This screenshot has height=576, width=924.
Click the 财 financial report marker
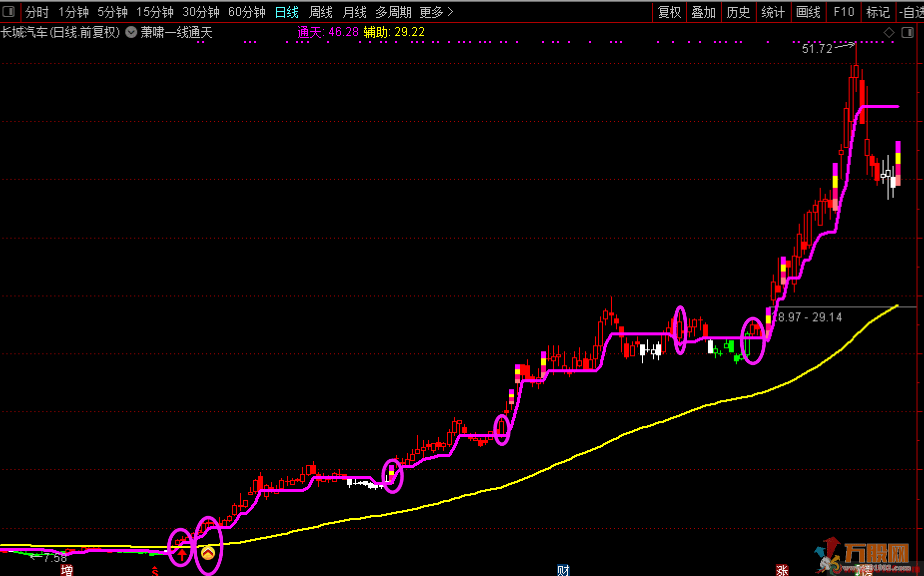point(563,570)
